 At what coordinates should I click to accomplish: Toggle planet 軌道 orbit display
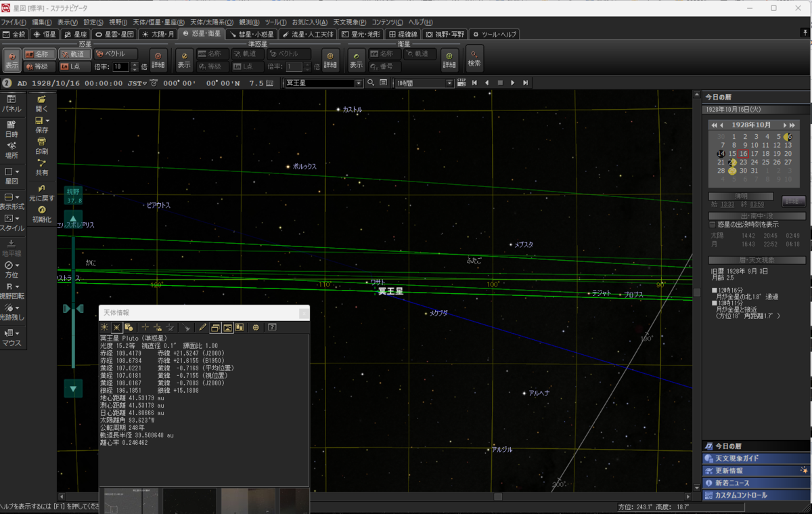pos(74,54)
